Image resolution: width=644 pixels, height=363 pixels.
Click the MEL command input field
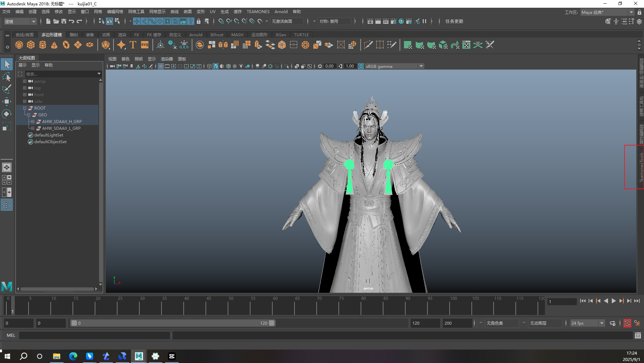click(x=94, y=335)
